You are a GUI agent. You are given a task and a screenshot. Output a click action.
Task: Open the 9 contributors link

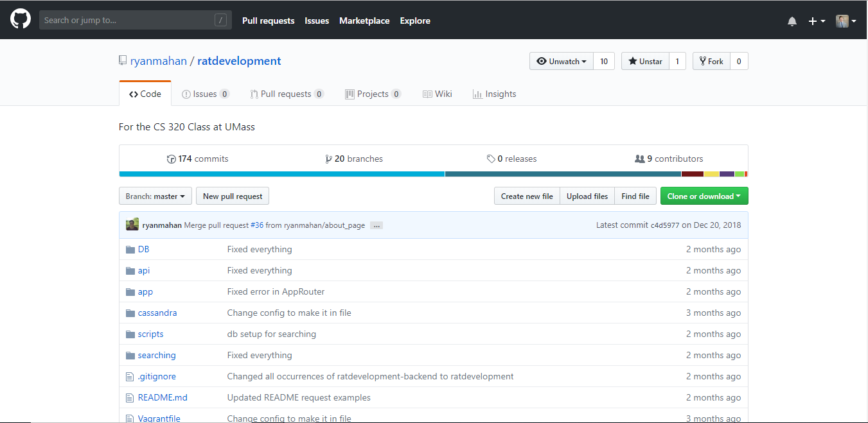pyautogui.click(x=669, y=159)
